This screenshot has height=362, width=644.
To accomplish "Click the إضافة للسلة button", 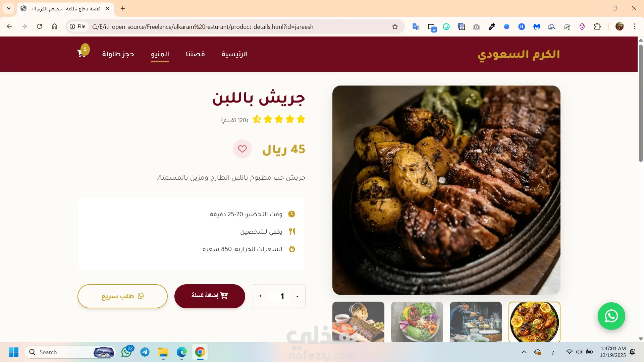I will [x=210, y=296].
